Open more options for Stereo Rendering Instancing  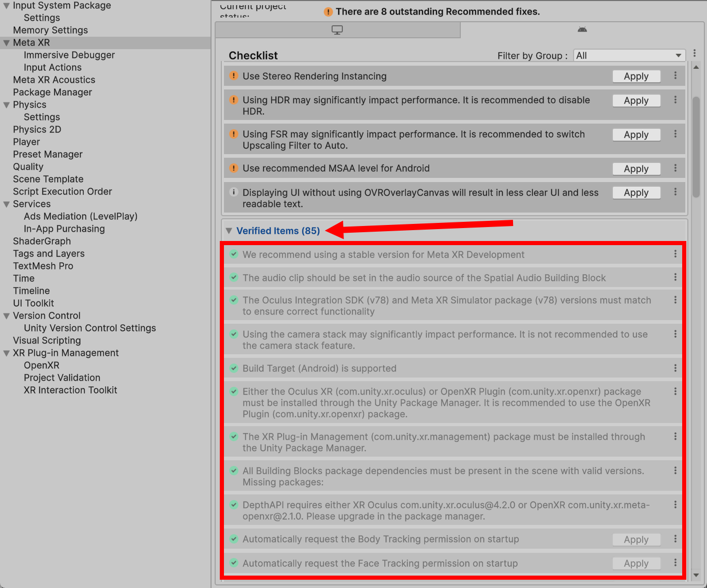(x=675, y=76)
